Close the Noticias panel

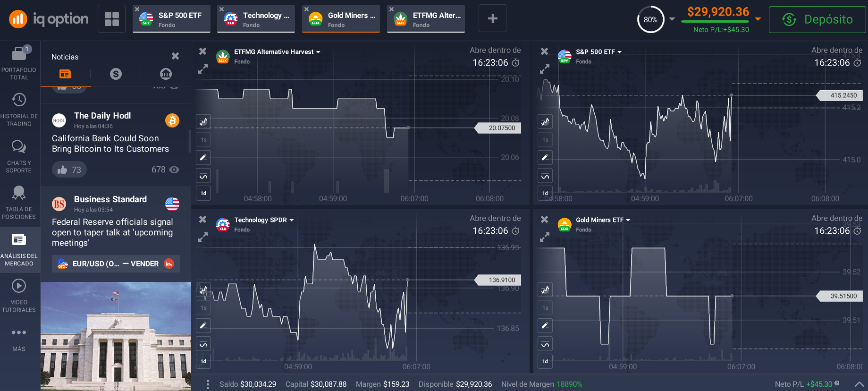click(175, 56)
